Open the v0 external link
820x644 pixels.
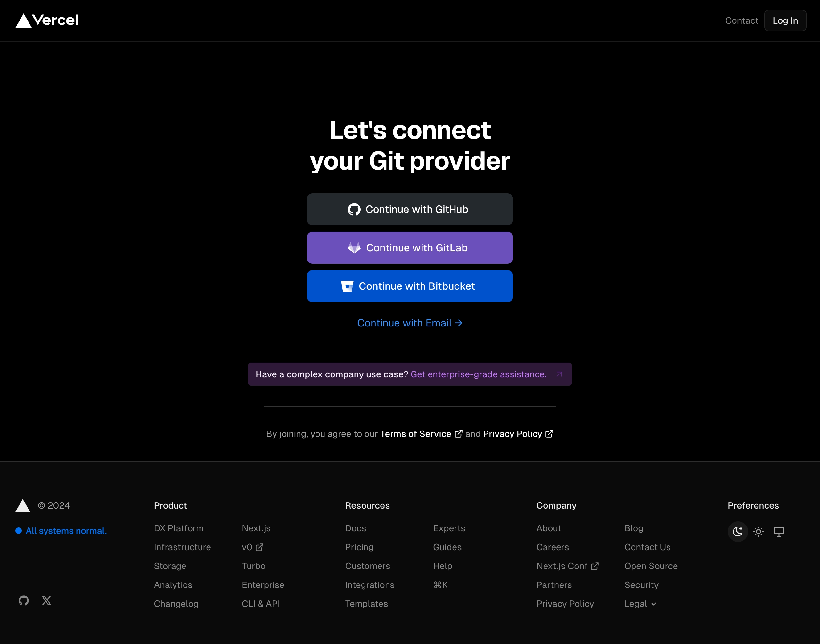252,547
